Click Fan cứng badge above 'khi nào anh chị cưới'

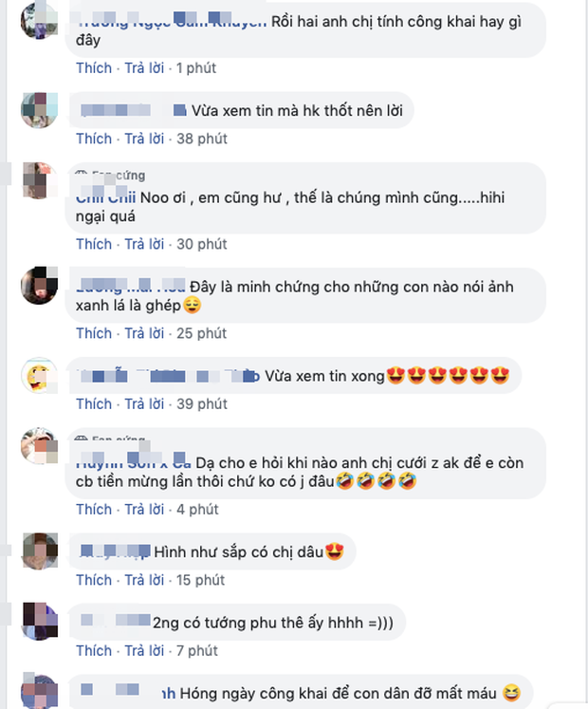(110, 438)
